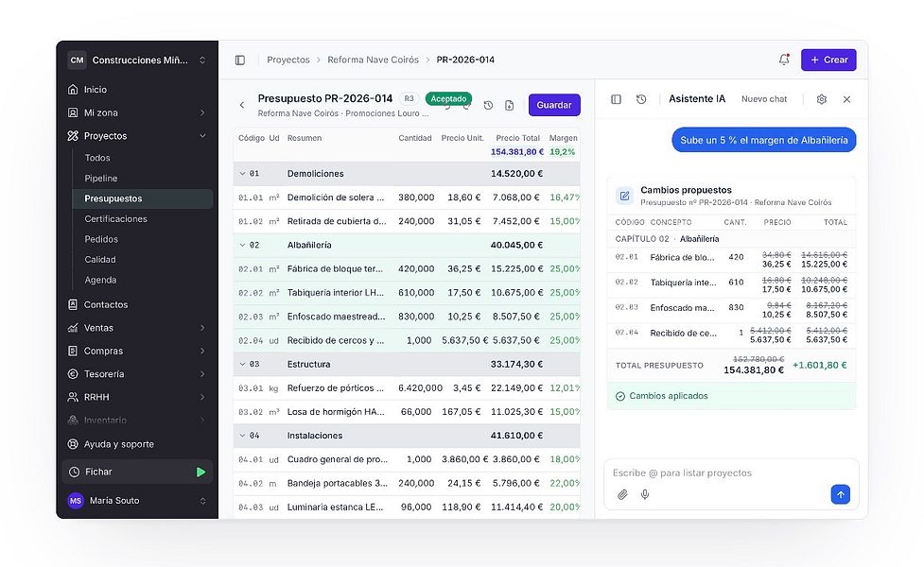Click the R3 revision badge
This screenshot has width=924, height=567.
point(409,98)
